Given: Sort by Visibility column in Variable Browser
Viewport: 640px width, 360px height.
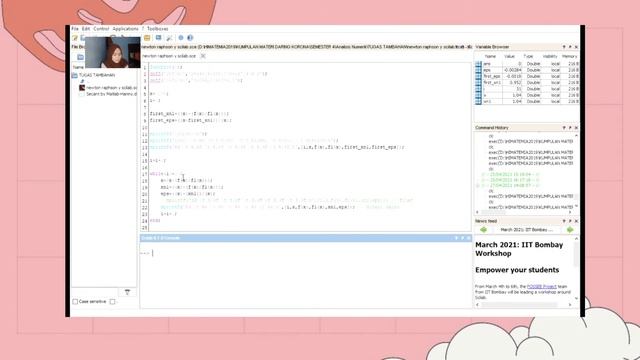Looking at the screenshot, I should point(550,56).
